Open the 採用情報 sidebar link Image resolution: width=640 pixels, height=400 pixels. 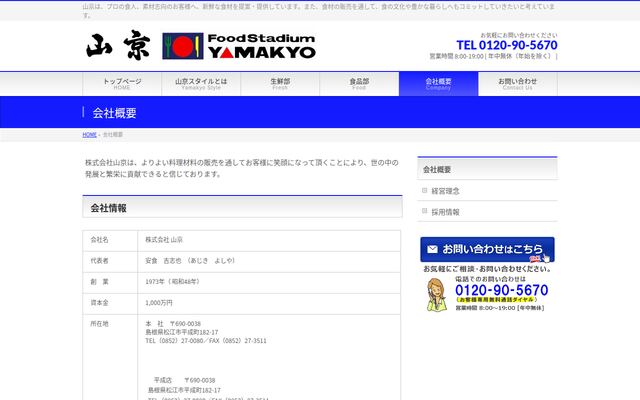[445, 212]
